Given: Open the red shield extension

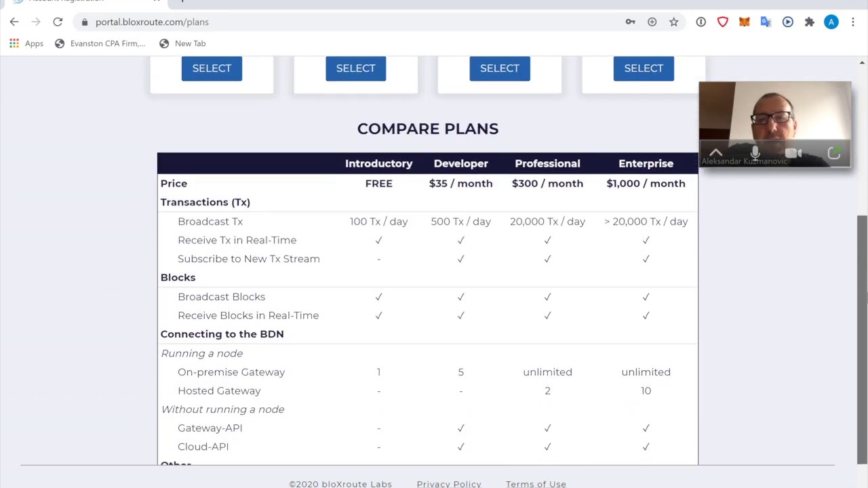Looking at the screenshot, I should (723, 22).
